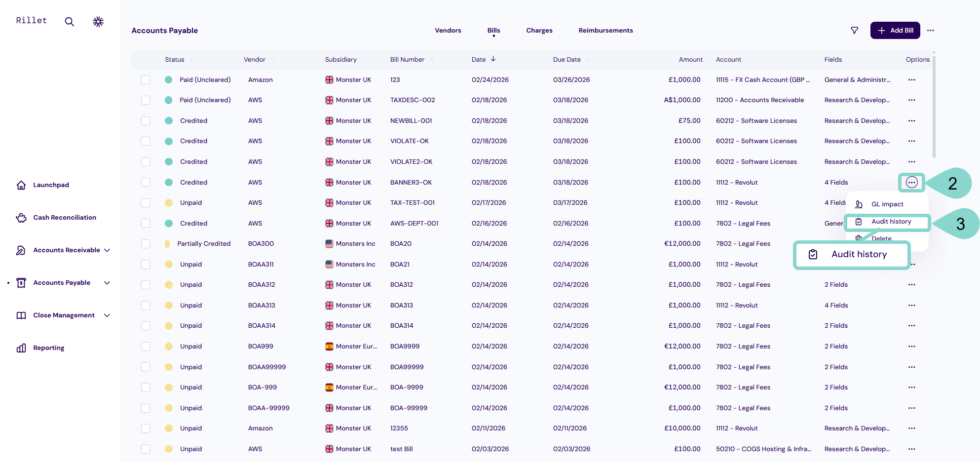Switch to the Vendors tab
Viewport: 980px width, 462px height.
448,31
